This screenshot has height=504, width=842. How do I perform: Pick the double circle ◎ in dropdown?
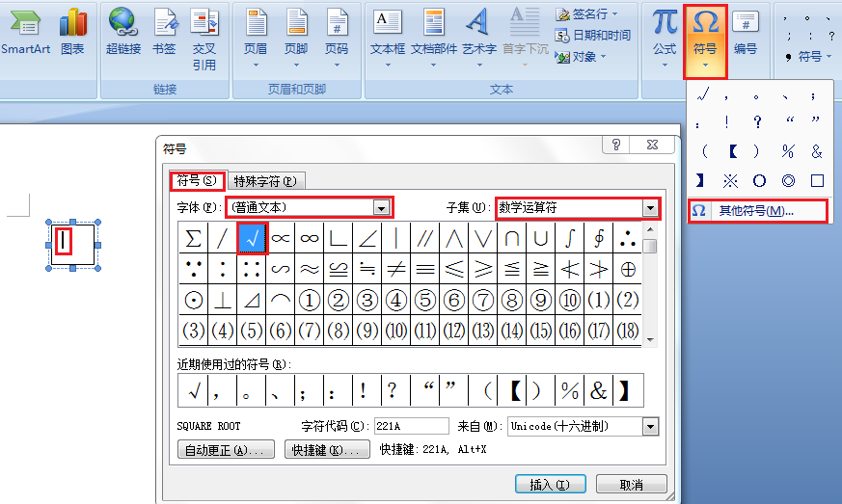[x=788, y=181]
